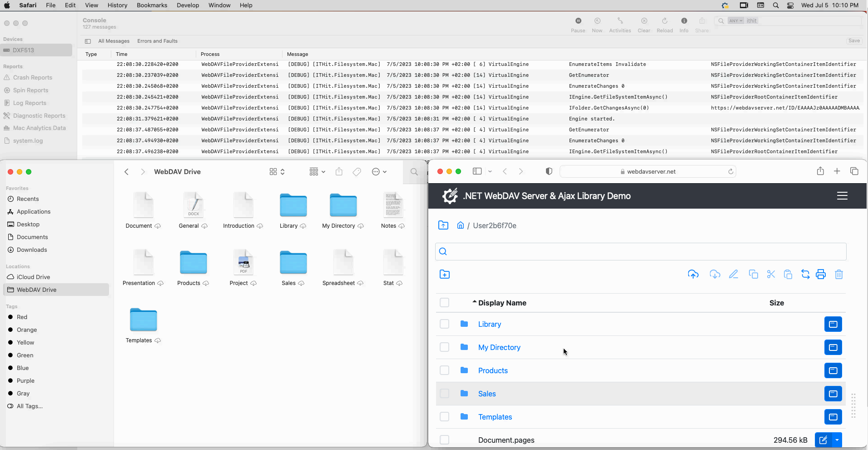868x450 pixels.
Task: Check the Templates row checkbox
Action: point(445,417)
